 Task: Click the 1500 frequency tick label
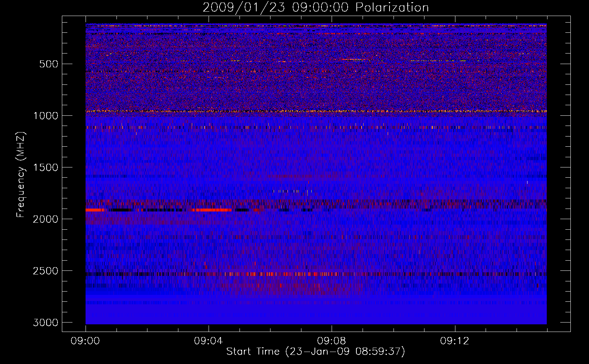click(x=46, y=167)
